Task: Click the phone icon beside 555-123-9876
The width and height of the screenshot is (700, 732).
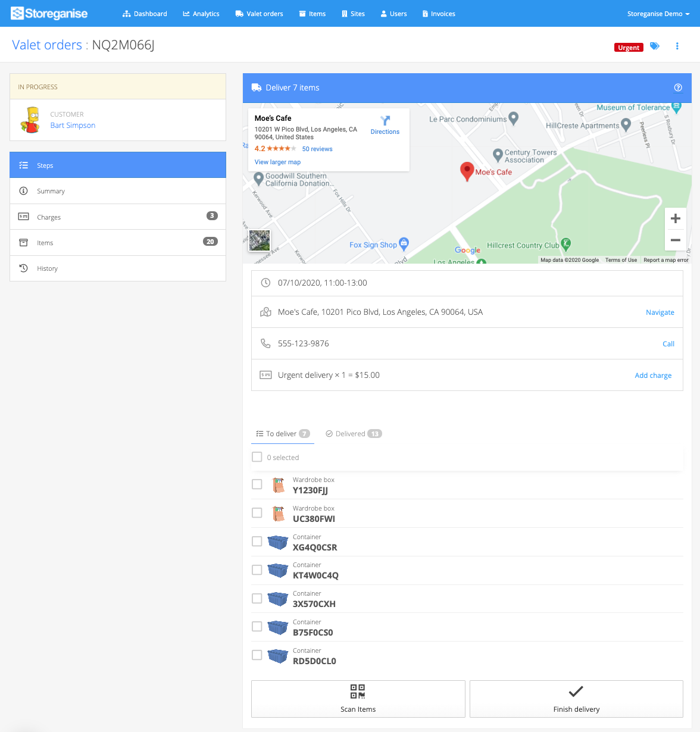Action: click(x=266, y=343)
